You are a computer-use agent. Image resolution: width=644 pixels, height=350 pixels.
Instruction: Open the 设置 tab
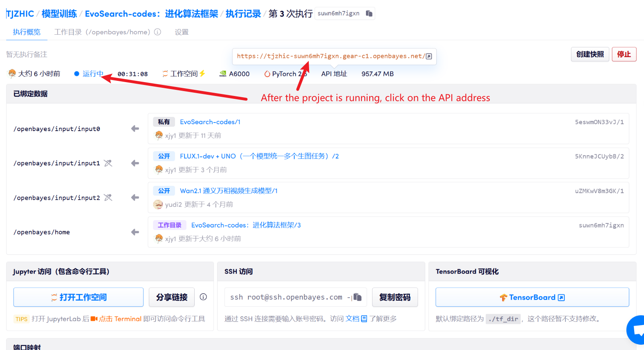point(182,32)
